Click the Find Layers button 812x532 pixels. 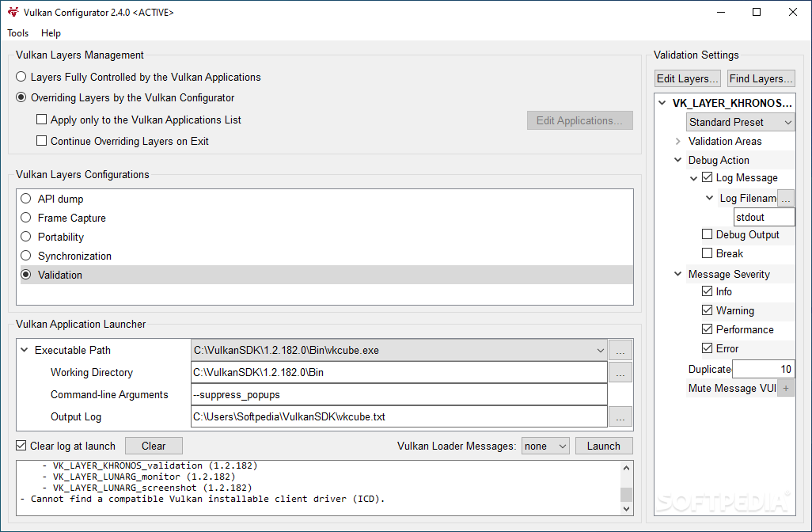tap(761, 78)
